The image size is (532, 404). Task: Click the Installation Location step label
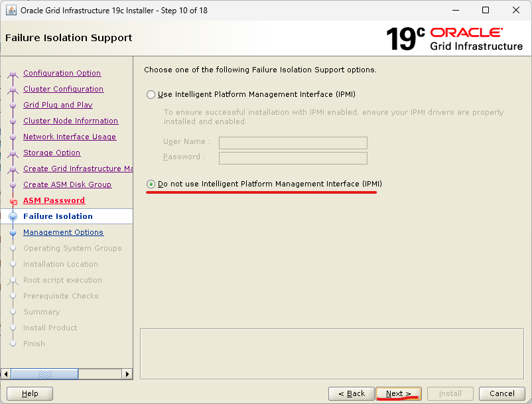[x=60, y=264]
